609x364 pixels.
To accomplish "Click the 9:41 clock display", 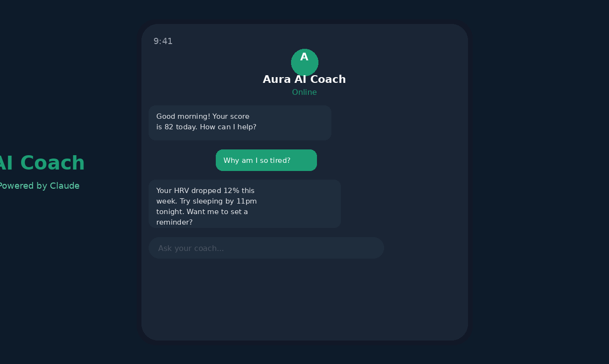I will pos(163,41).
